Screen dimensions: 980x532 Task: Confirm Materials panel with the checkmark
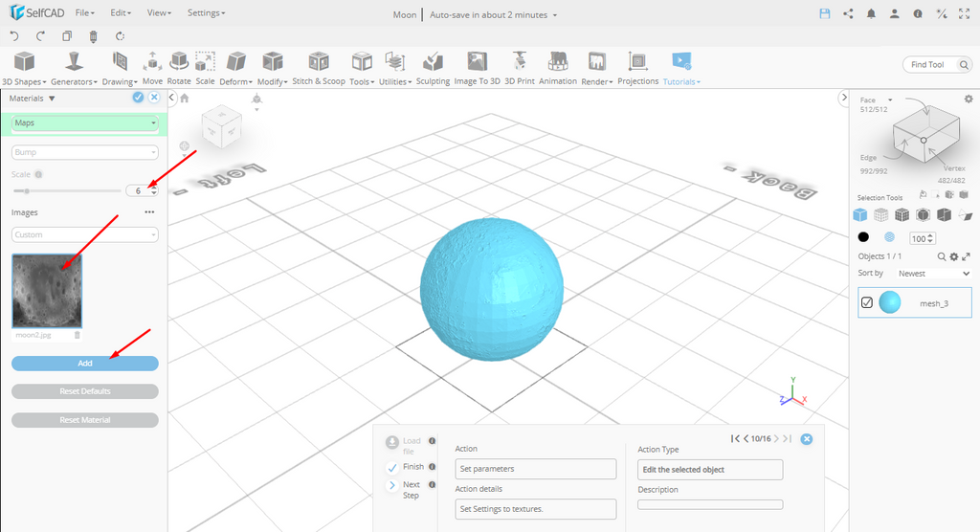pos(138,97)
